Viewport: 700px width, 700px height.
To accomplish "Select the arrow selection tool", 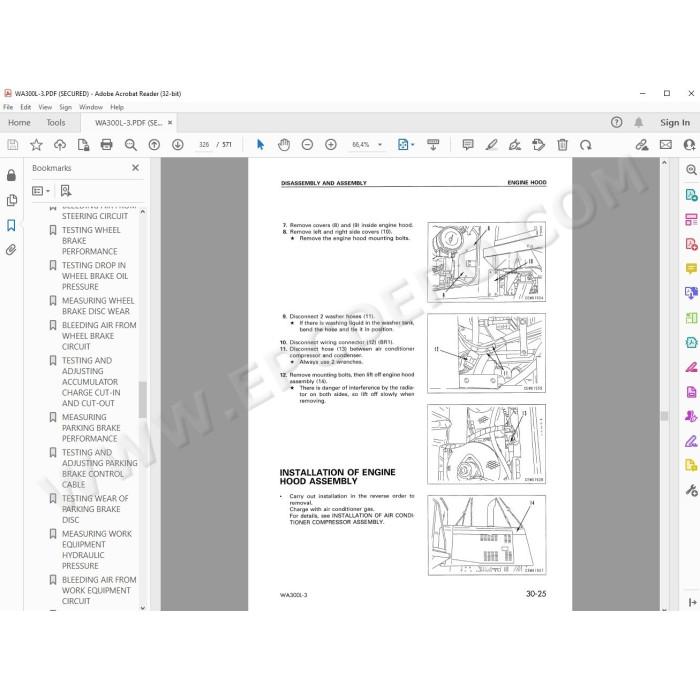I will click(x=260, y=145).
